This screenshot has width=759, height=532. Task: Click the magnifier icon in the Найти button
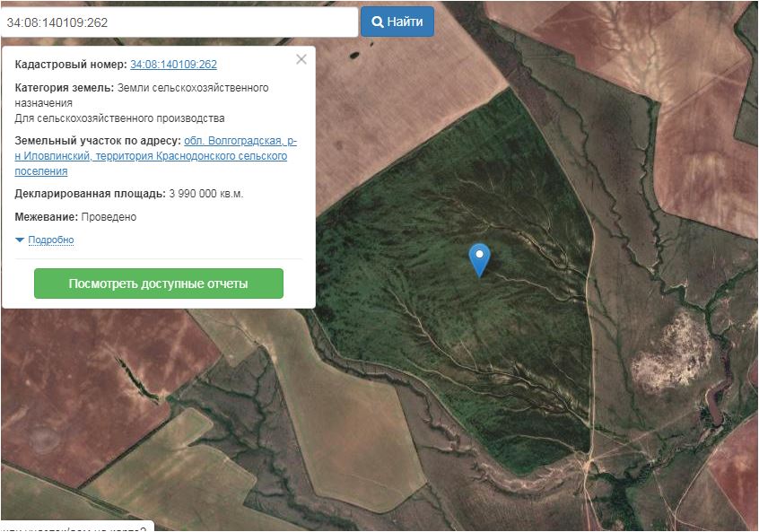[x=378, y=22]
